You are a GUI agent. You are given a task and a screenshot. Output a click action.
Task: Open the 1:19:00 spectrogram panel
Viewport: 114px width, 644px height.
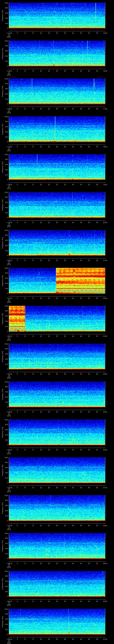(x=57, y=204)
